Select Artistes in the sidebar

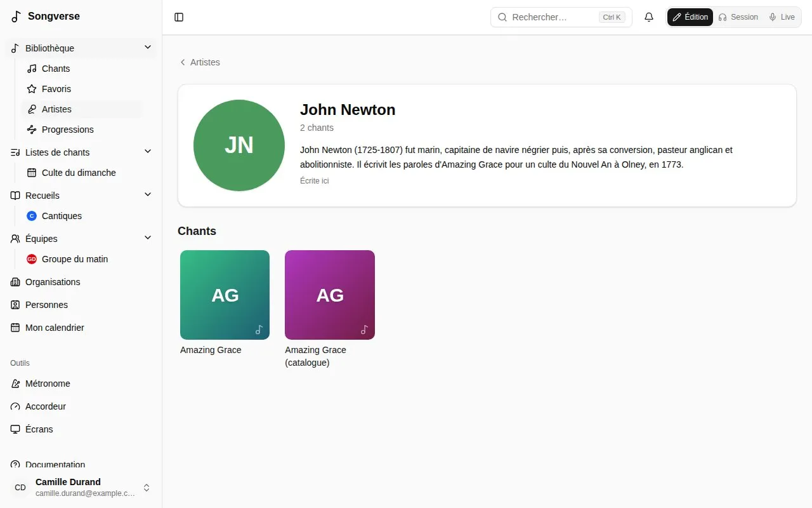(x=82, y=109)
